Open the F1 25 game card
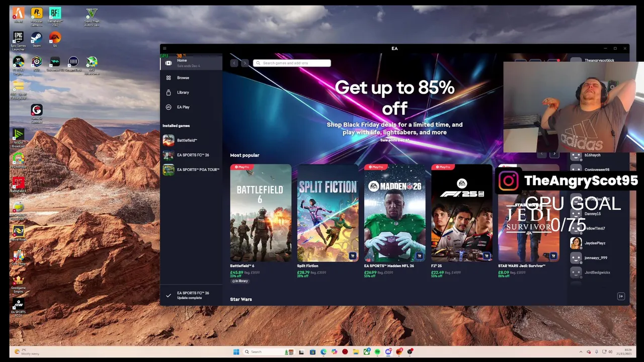The height and width of the screenshot is (362, 644). (461, 213)
